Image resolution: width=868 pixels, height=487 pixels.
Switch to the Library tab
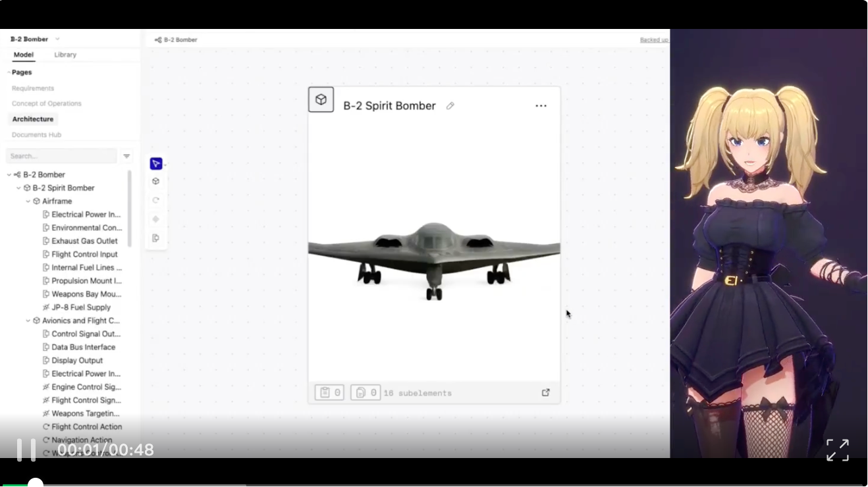(65, 55)
